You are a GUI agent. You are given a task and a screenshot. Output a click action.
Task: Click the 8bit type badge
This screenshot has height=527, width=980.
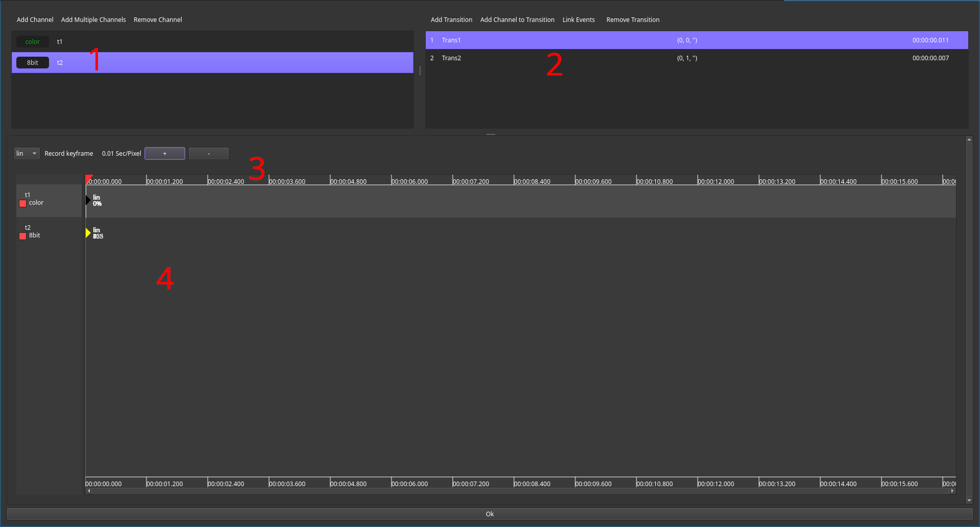[x=33, y=62]
